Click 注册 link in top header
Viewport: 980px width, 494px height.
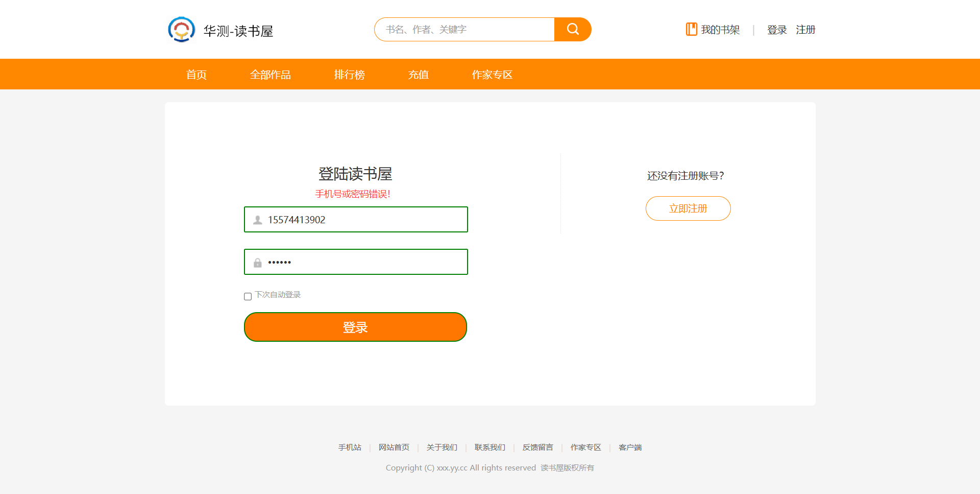[x=805, y=30]
